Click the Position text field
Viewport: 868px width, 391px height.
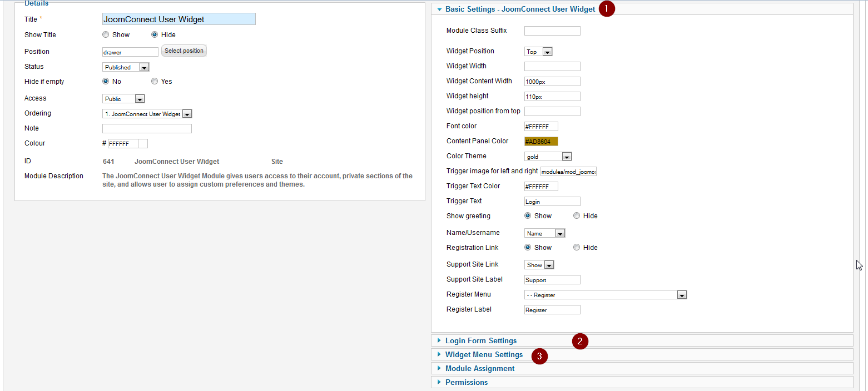click(130, 52)
